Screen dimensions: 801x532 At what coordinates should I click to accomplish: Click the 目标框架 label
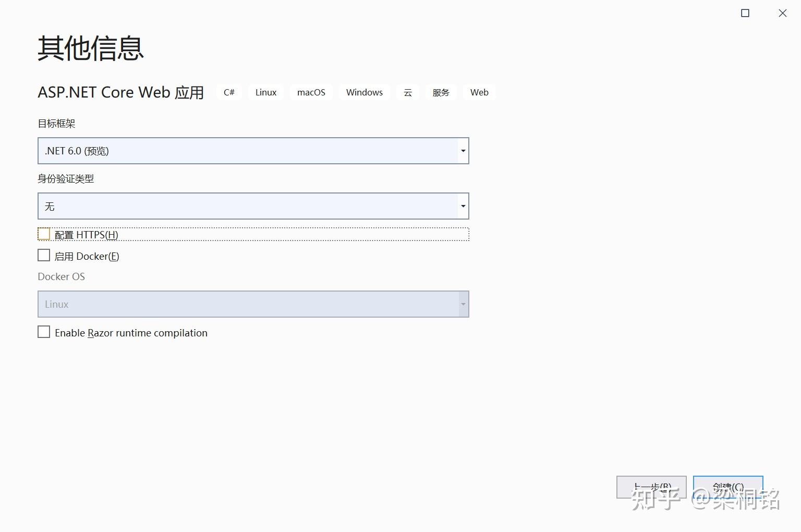[x=56, y=124]
